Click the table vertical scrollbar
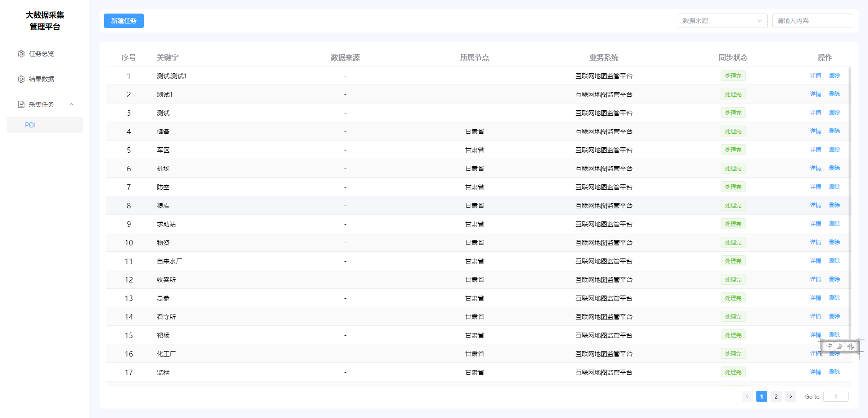Viewport: 868px width, 418px height. point(850,203)
